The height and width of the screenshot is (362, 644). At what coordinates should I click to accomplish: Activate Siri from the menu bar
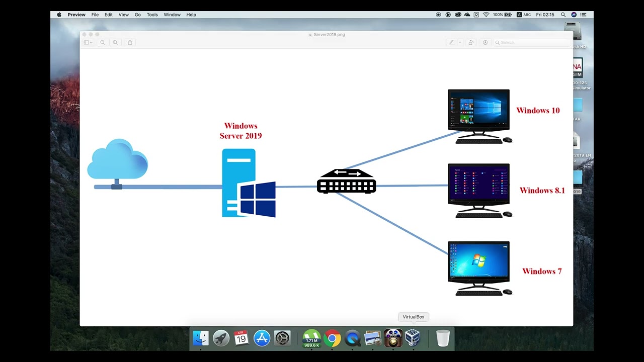574,15
